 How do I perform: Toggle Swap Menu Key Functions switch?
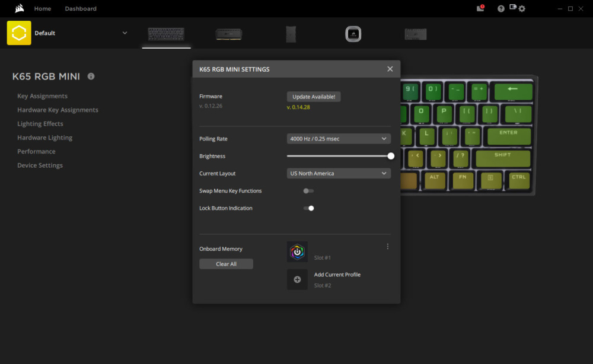point(308,191)
